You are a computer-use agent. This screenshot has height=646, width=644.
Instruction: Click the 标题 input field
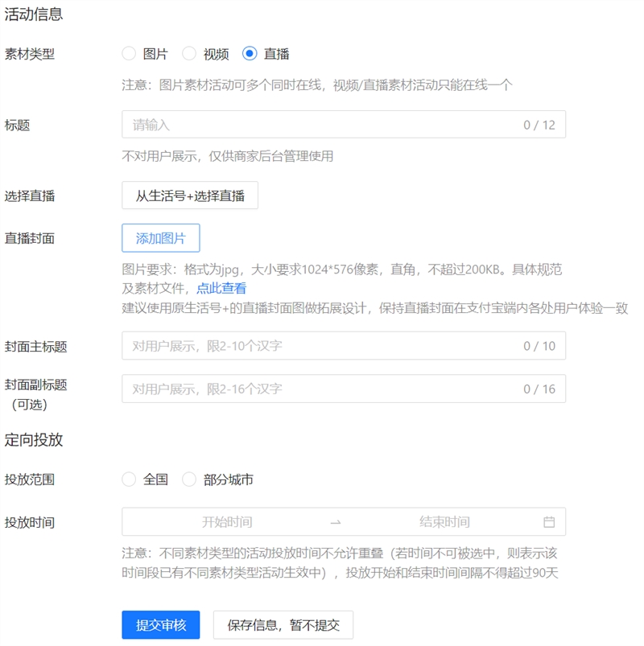(282, 124)
